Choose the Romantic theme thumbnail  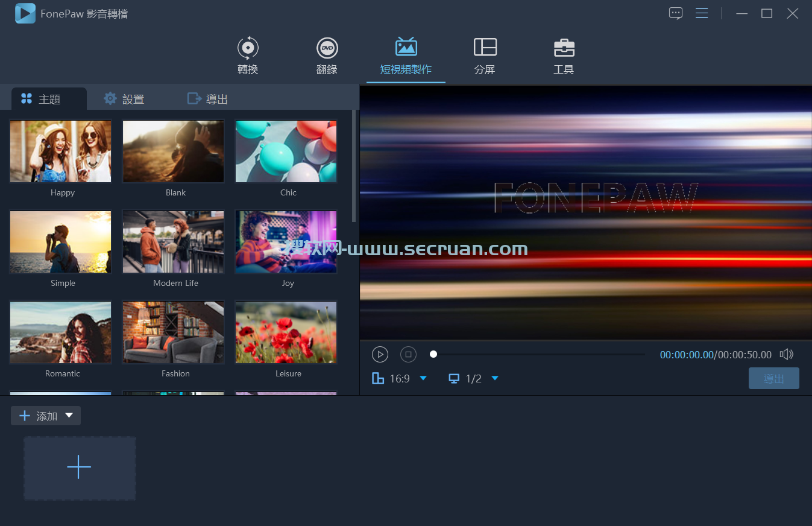click(60, 332)
